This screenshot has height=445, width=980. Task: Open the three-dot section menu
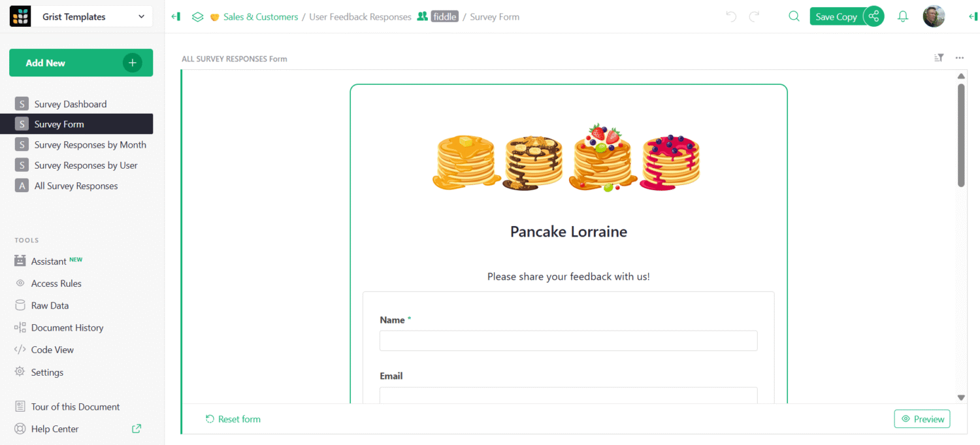960,58
